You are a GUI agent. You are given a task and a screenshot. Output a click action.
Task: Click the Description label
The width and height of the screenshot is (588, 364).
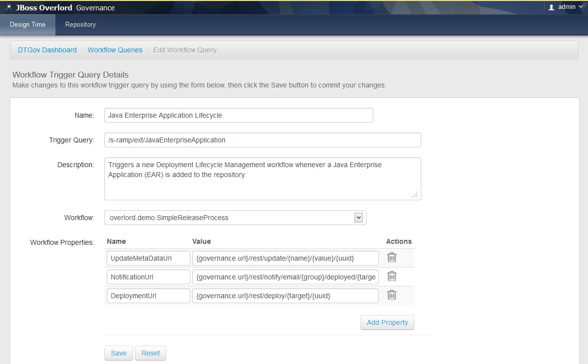(x=76, y=165)
